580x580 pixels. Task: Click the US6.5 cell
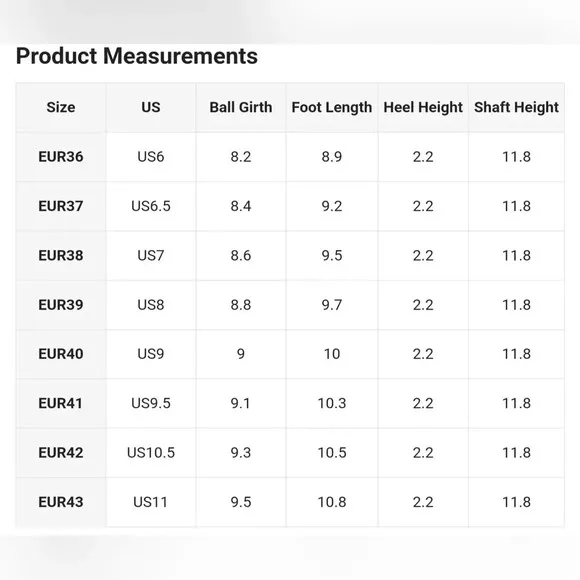pyautogui.click(x=151, y=206)
